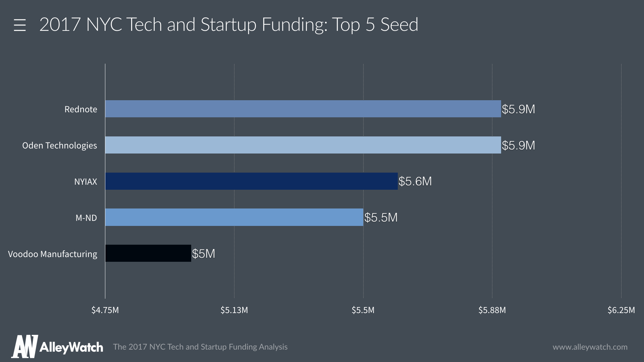Open the hamburger menu icon

coord(20,25)
